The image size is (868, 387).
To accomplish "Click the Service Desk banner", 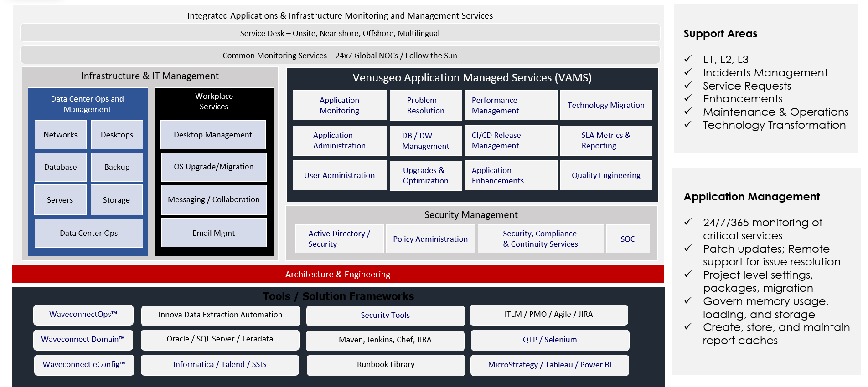I will (x=340, y=33).
